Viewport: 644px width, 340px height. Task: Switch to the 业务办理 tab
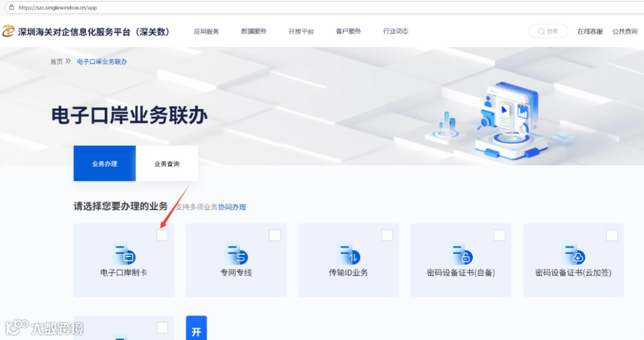[x=105, y=163]
